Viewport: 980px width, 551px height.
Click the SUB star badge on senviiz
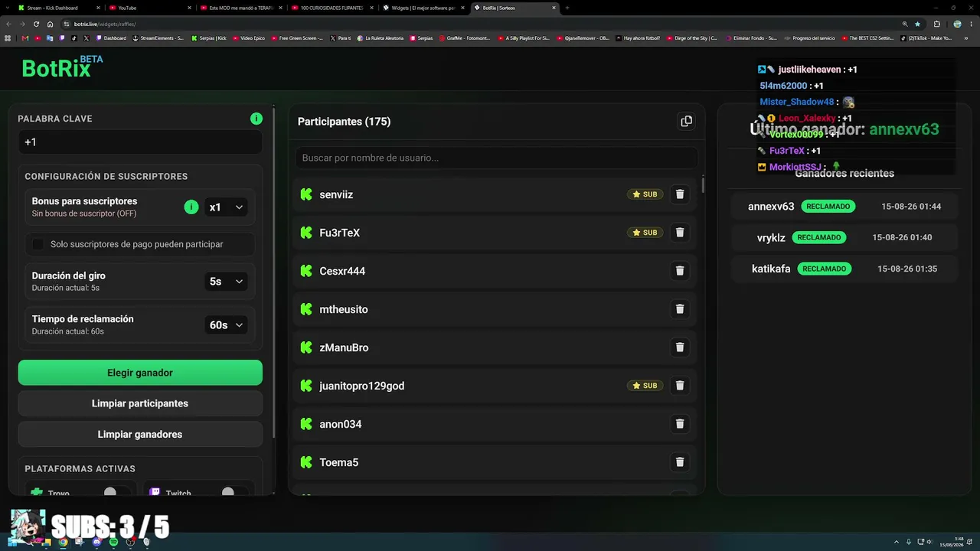coord(645,194)
